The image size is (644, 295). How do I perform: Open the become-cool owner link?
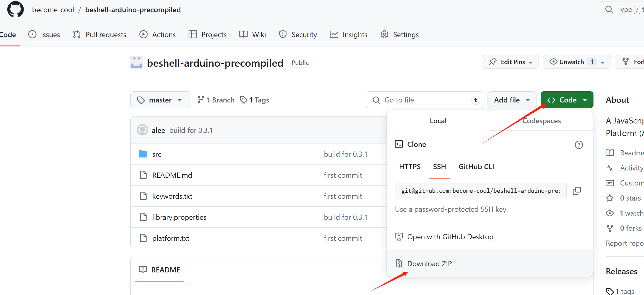pos(53,10)
